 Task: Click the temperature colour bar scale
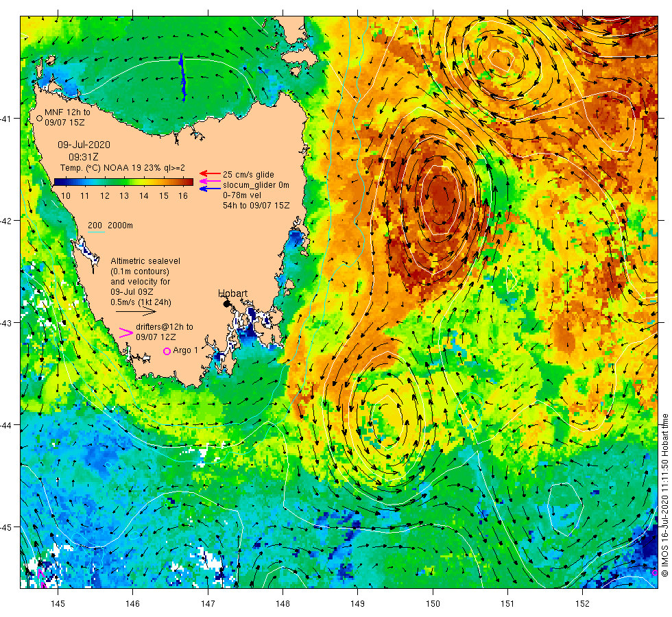[123, 182]
